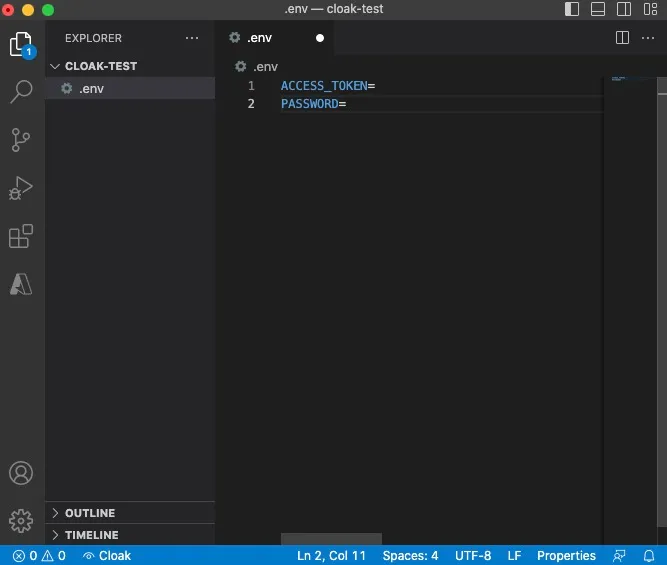This screenshot has width=667, height=565.
Task: Click the ACCESS_TOKEN= line in editor
Action: pos(328,86)
